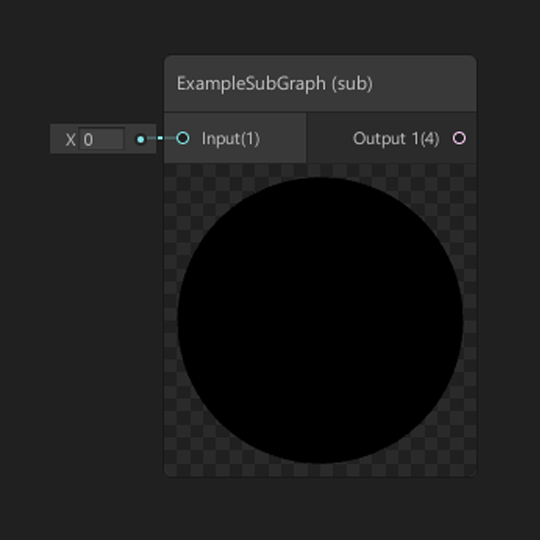
Task: Click the X label beside the value field
Action: pyautogui.click(x=70, y=139)
